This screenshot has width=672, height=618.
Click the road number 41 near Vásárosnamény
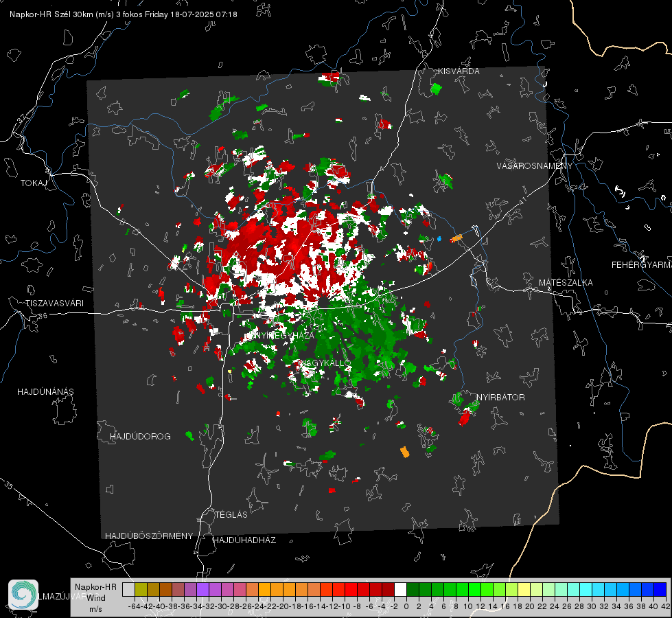pos(522,201)
